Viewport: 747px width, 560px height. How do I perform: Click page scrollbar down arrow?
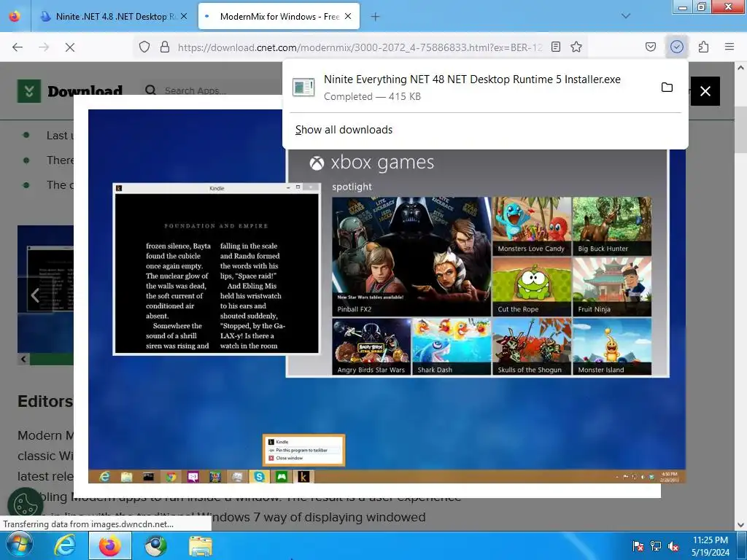(740, 525)
